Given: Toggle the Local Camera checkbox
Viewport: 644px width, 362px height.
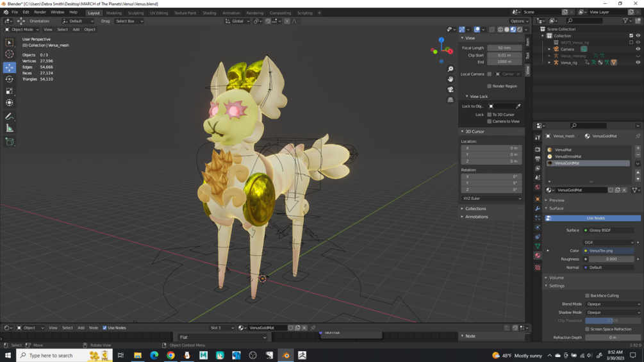Looking at the screenshot, I should pos(489,74).
